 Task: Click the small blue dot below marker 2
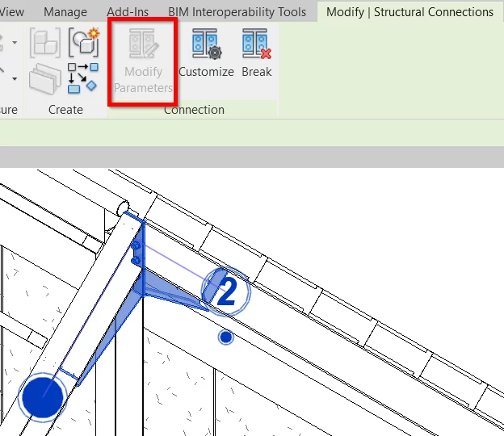tap(226, 336)
